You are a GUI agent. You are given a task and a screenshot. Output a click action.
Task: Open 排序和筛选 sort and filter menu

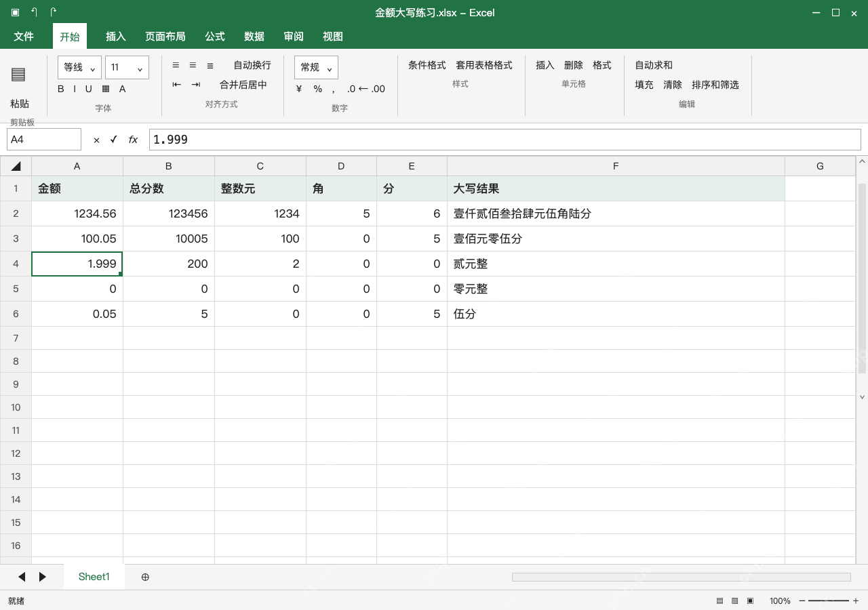(715, 85)
